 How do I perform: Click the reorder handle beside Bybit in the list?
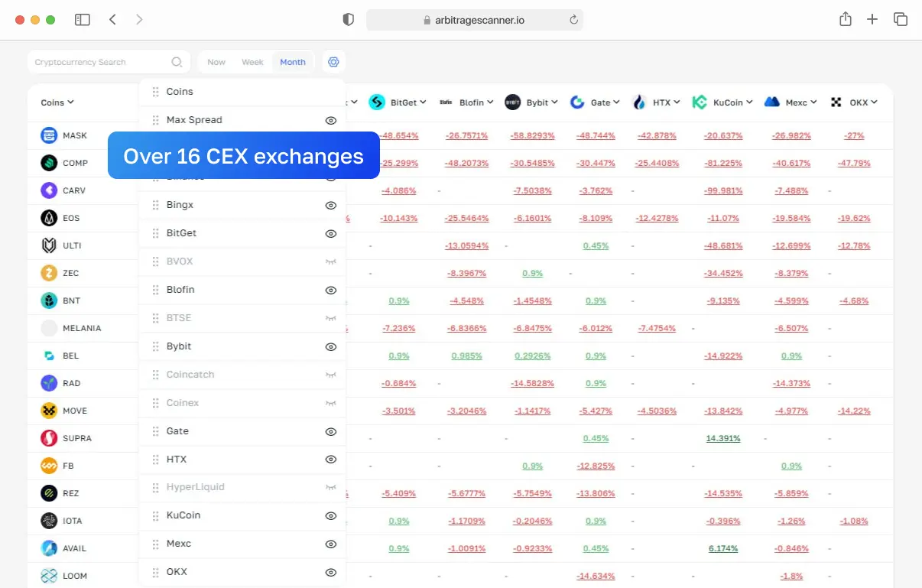tap(156, 346)
